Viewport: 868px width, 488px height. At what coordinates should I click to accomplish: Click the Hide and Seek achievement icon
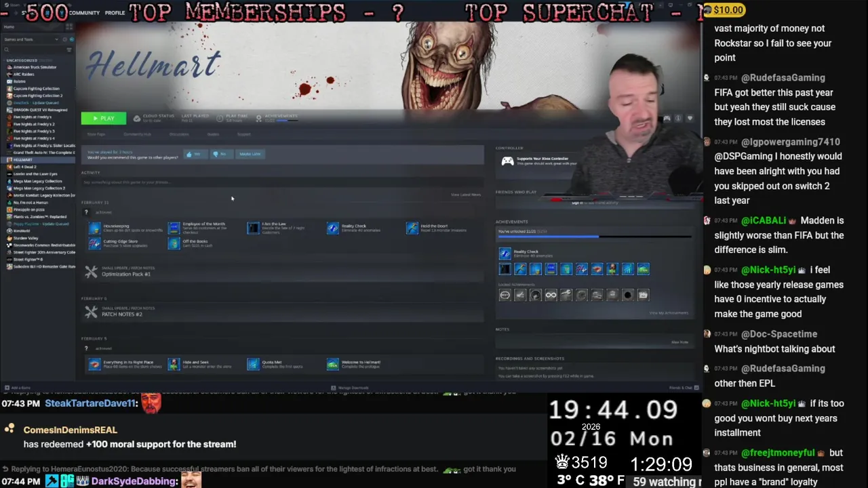tap(174, 365)
